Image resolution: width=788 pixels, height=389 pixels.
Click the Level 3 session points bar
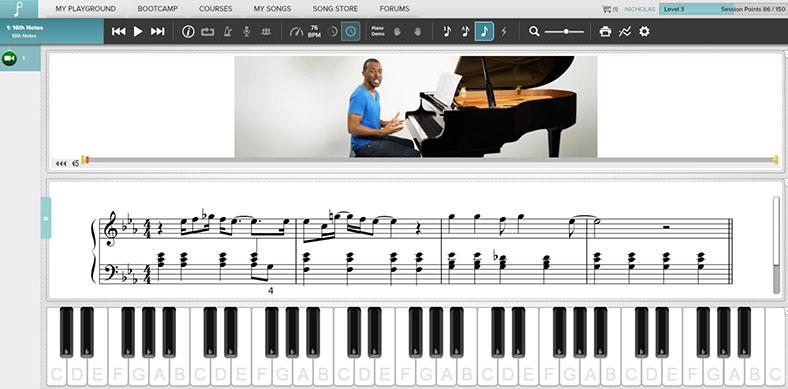(723, 9)
